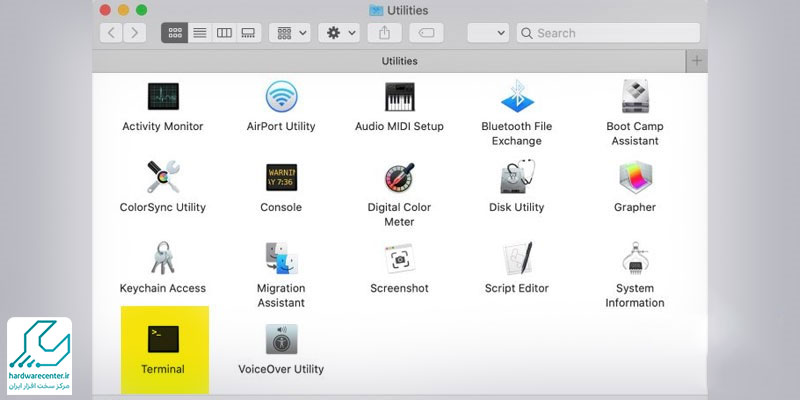Switch to list view mode
Image resolution: width=800 pixels, height=400 pixels.
pyautogui.click(x=199, y=33)
